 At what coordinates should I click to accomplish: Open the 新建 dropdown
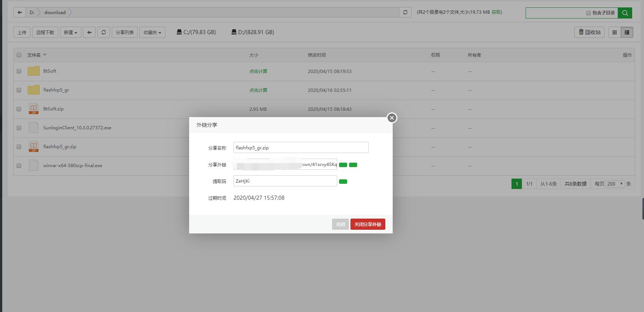(70, 32)
